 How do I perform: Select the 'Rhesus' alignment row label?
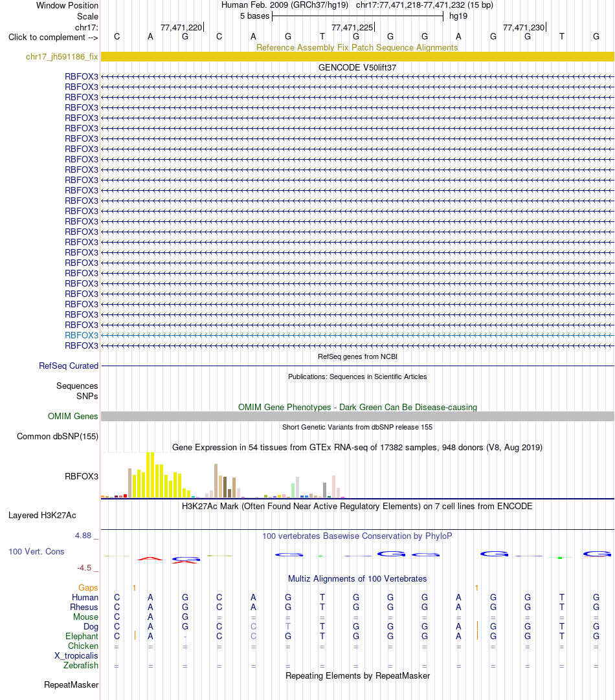[84, 607]
